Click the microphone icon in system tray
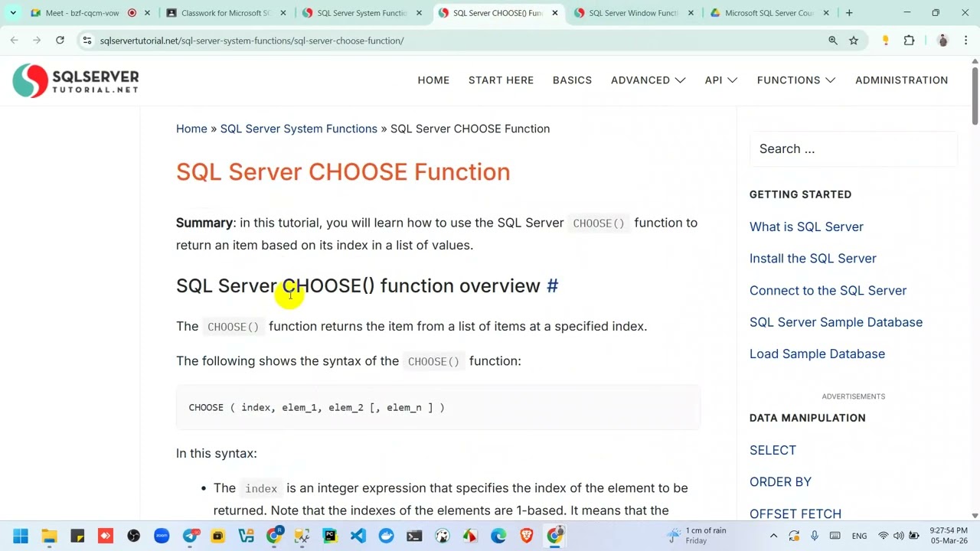 tap(815, 536)
